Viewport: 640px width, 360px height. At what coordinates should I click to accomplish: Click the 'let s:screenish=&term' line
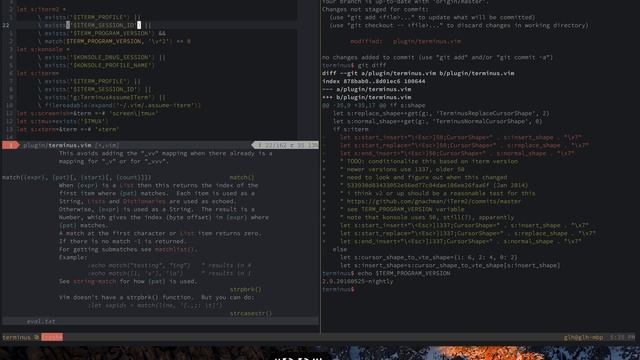point(87,113)
